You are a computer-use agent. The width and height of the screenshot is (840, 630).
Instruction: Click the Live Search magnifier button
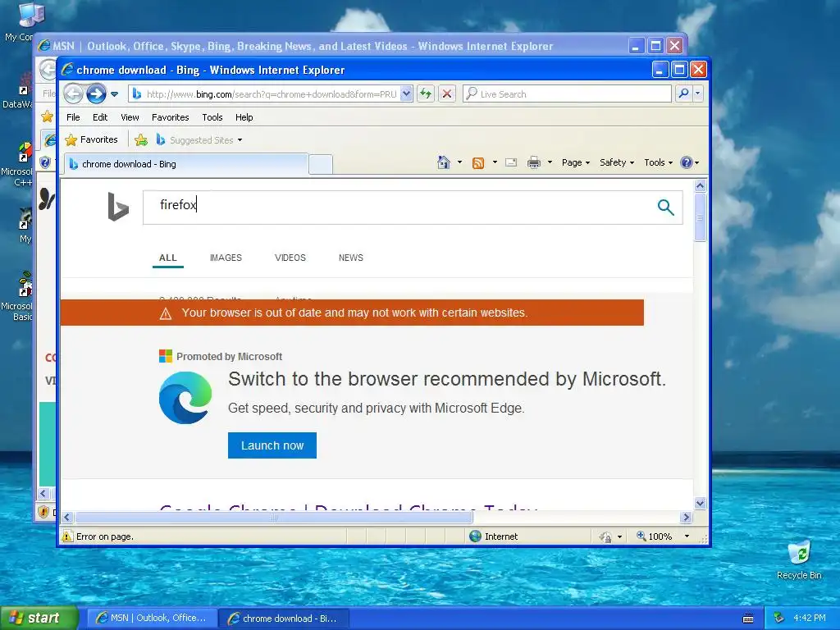683,94
